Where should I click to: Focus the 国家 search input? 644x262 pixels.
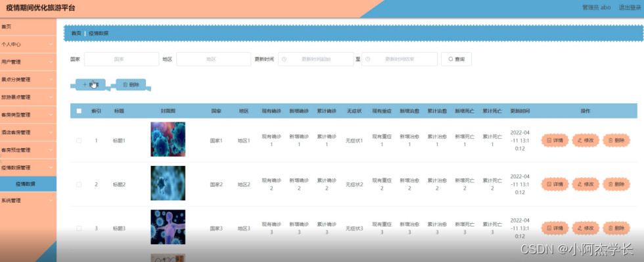tap(122, 59)
